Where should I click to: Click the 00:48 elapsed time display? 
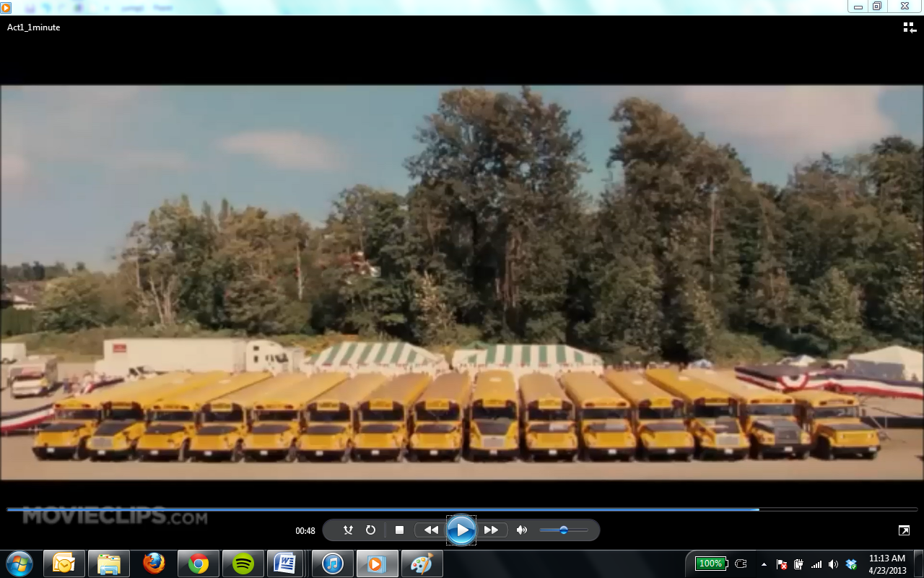(x=305, y=531)
